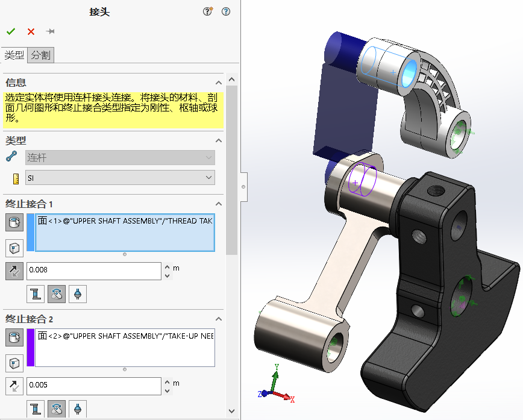Click the Help question mark icon
Image resolution: width=523 pixels, height=420 pixels.
(226, 11)
